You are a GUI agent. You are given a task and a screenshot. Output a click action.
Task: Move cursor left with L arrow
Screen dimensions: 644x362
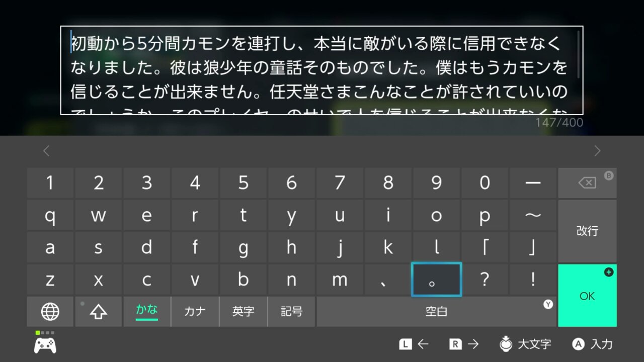tap(414, 344)
